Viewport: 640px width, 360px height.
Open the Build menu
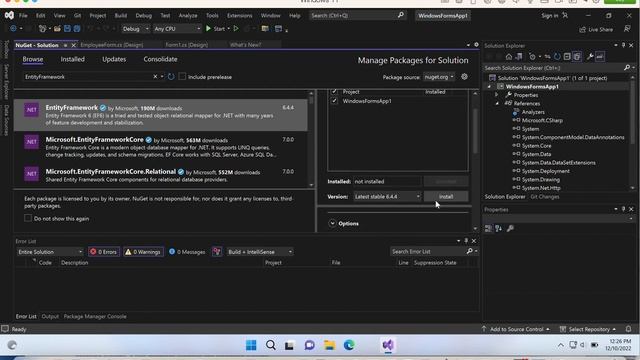120,16
